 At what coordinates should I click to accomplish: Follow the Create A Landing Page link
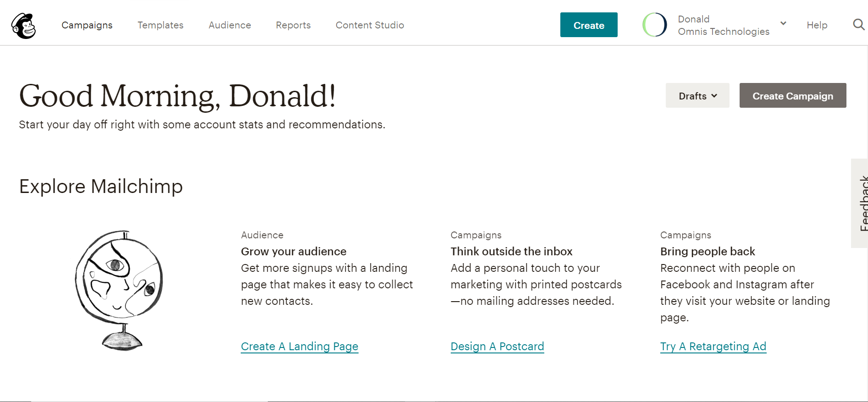coord(299,347)
